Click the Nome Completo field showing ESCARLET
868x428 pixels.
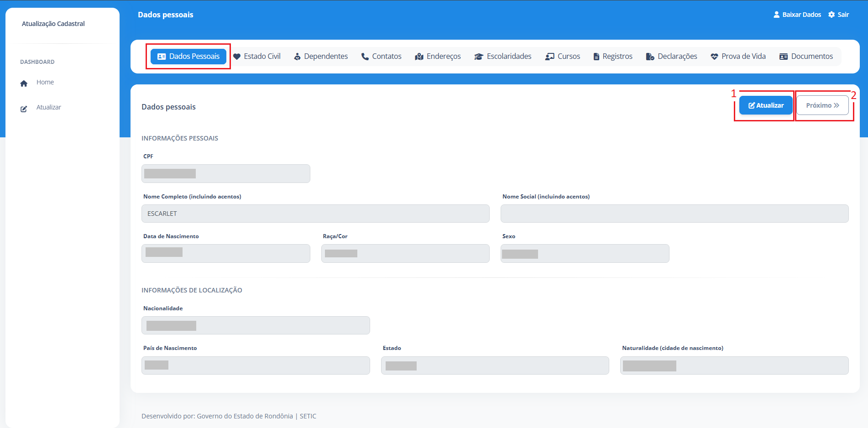point(315,214)
